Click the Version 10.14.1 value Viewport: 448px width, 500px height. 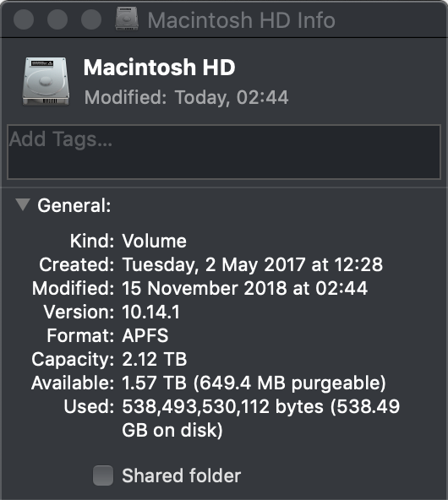[x=151, y=312]
